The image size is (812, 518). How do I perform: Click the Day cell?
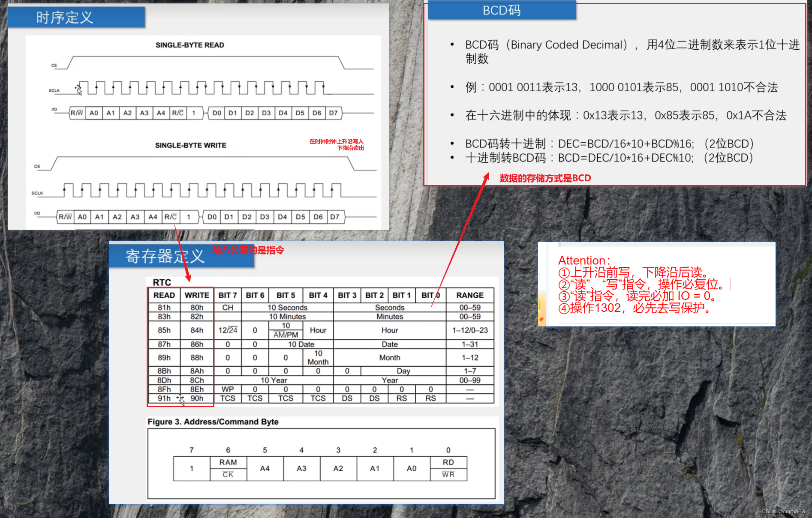(x=403, y=371)
